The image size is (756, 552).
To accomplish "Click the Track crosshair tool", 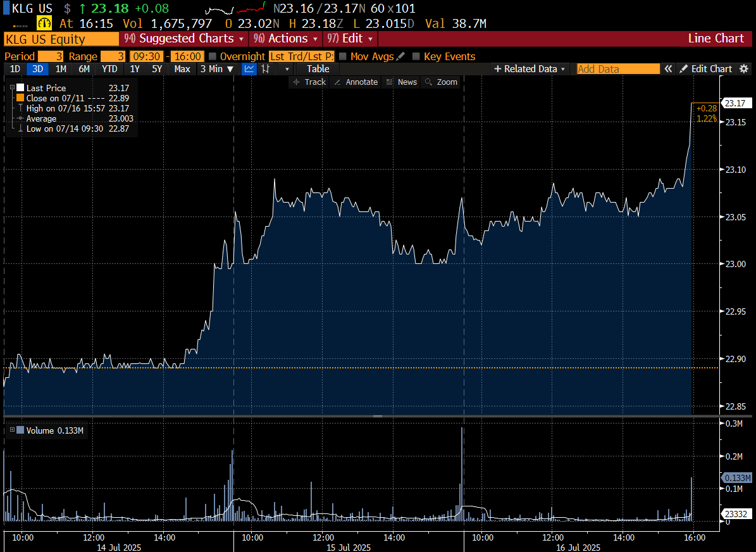I will (x=309, y=82).
